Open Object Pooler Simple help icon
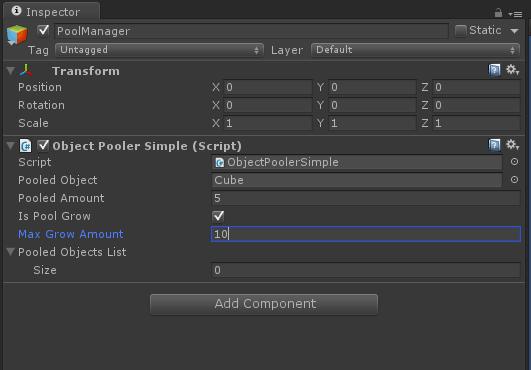The image size is (531, 370). [494, 145]
